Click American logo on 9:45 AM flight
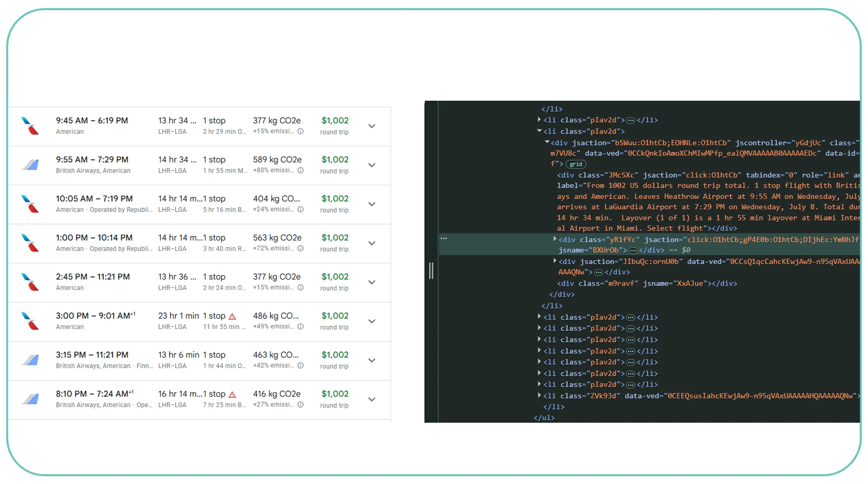The height and width of the screenshot is (484, 868). click(30, 126)
